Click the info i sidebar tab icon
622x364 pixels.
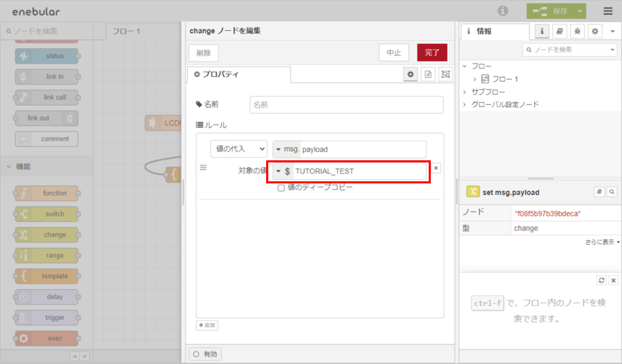point(542,31)
